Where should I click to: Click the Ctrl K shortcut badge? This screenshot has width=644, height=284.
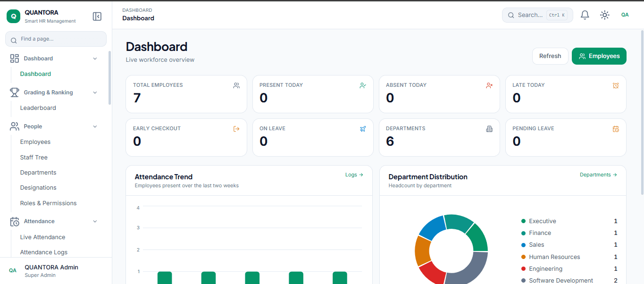557,15
